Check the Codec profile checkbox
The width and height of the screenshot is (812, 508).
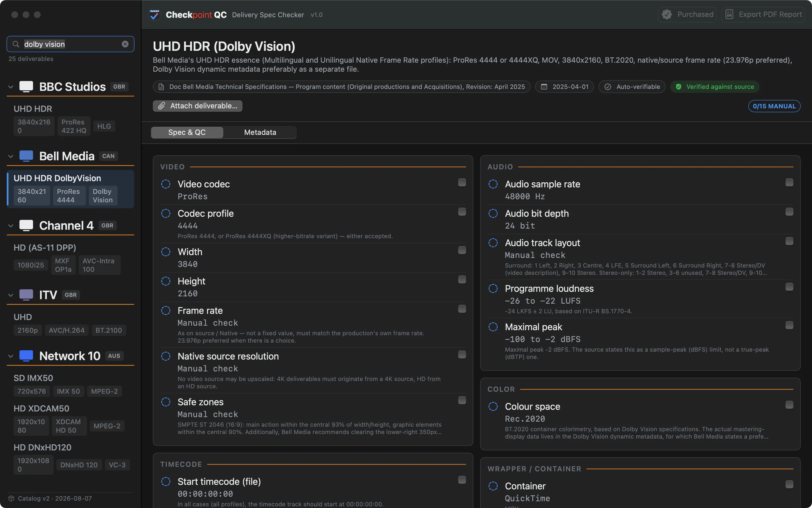pyautogui.click(x=462, y=212)
